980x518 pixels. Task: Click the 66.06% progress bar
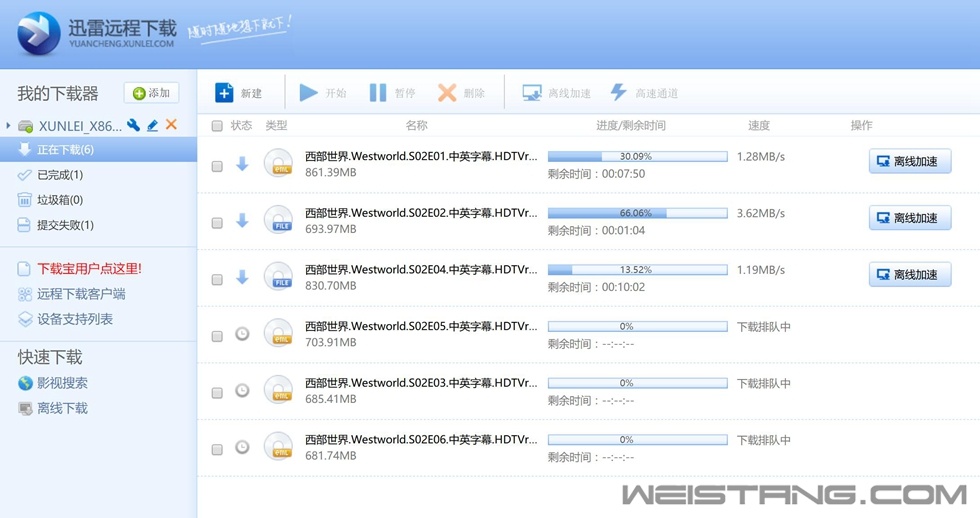click(x=638, y=213)
